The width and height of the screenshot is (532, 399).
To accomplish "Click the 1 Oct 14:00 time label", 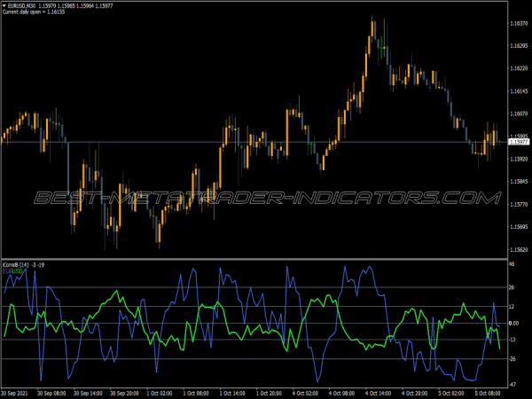I will pos(232,393).
